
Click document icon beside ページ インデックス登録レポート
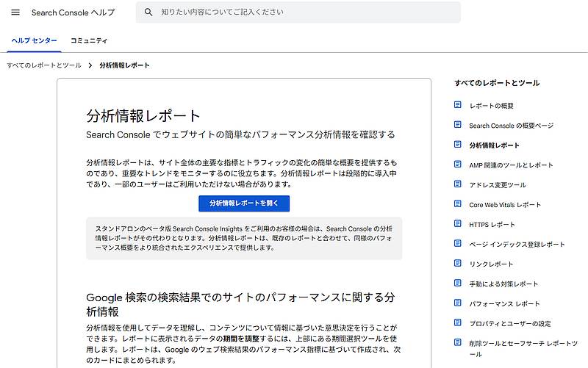tap(457, 244)
